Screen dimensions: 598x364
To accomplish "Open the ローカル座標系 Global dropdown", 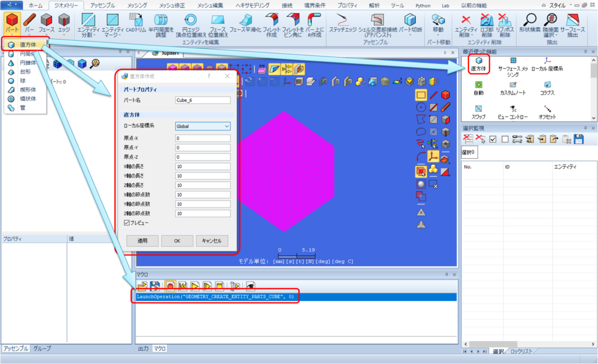I will (x=203, y=126).
